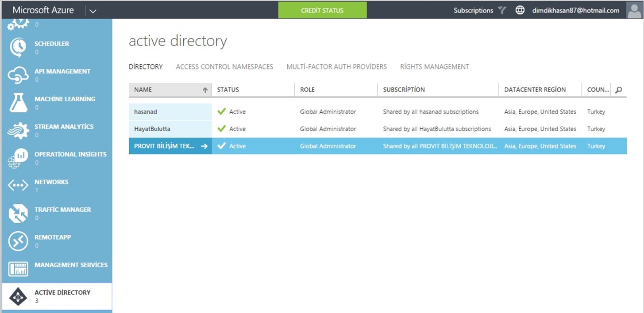Open Operational Insights chart icon
Screen dimensions: 644x313
click(x=18, y=158)
